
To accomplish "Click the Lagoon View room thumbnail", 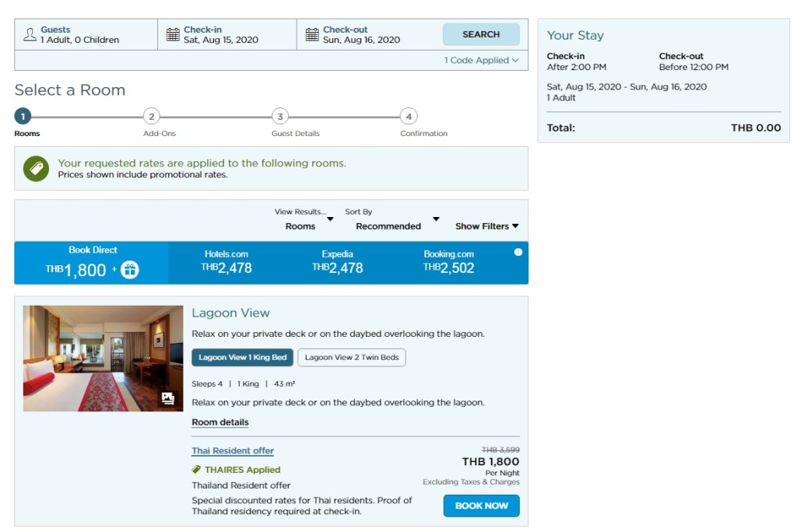I will 103,358.
